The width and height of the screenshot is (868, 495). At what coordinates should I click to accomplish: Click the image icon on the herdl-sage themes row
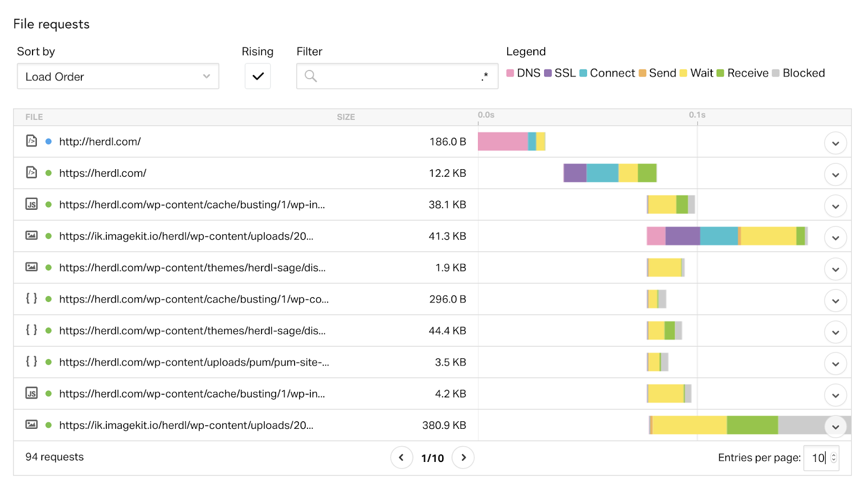click(x=31, y=267)
